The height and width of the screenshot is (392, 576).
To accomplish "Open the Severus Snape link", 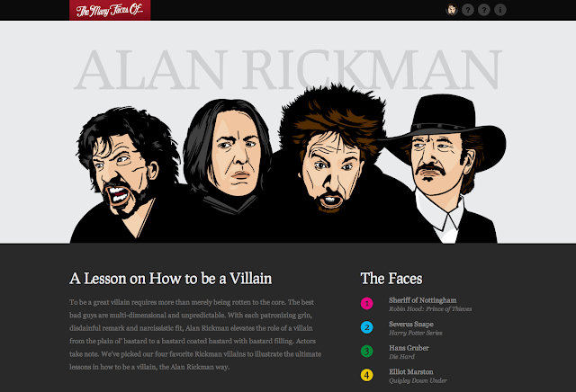I will 411,324.
